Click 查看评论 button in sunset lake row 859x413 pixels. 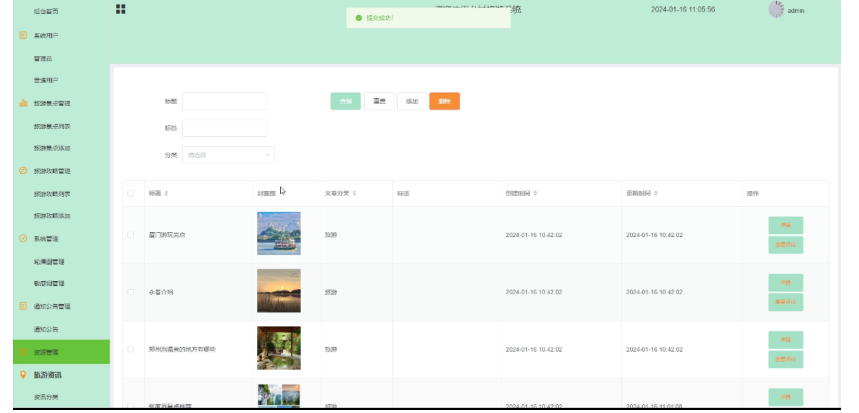pyautogui.click(x=786, y=302)
